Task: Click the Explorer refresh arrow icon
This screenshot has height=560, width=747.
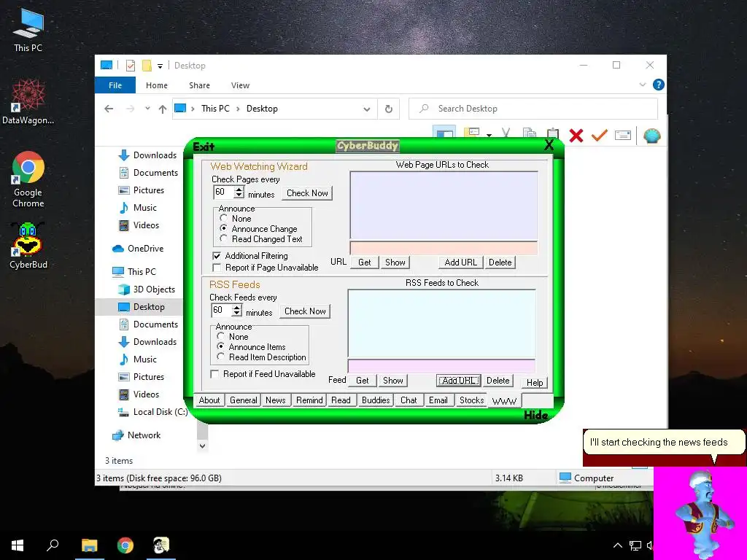Action: coord(389,109)
